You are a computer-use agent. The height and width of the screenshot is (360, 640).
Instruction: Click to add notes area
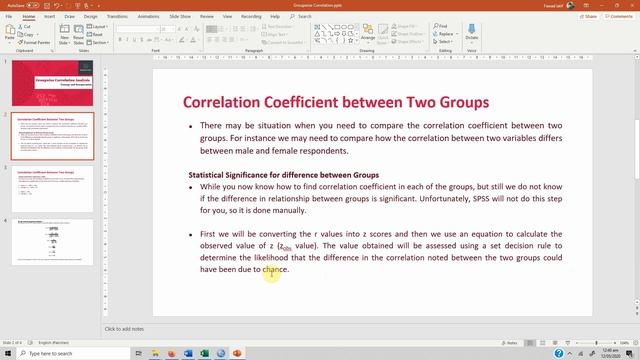tap(124, 329)
